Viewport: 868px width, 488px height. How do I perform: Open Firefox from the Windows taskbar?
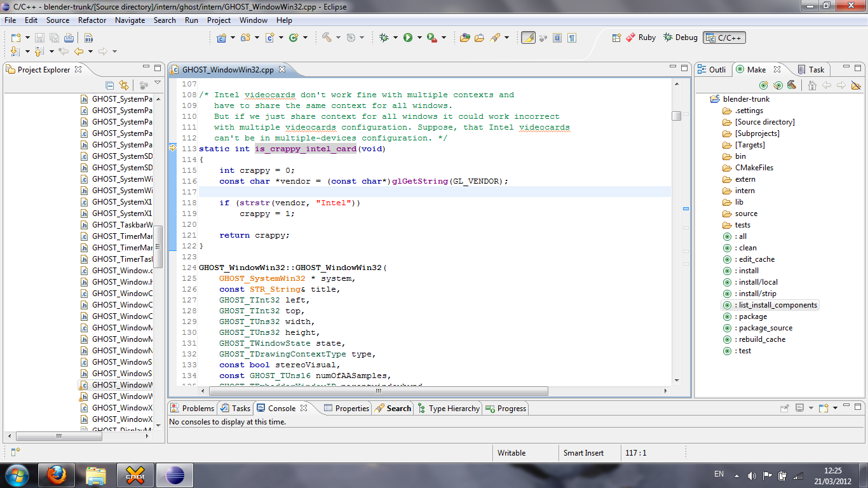pos(57,475)
